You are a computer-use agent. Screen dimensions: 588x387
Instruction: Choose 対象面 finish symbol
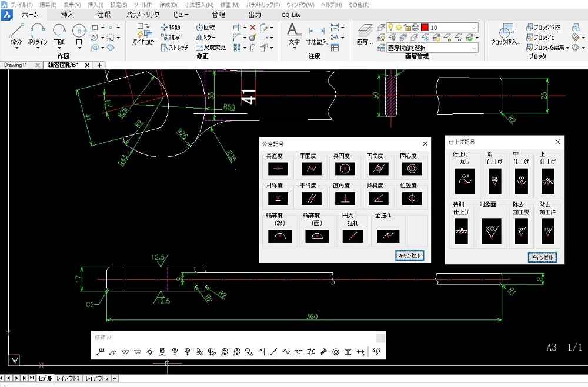(491, 231)
